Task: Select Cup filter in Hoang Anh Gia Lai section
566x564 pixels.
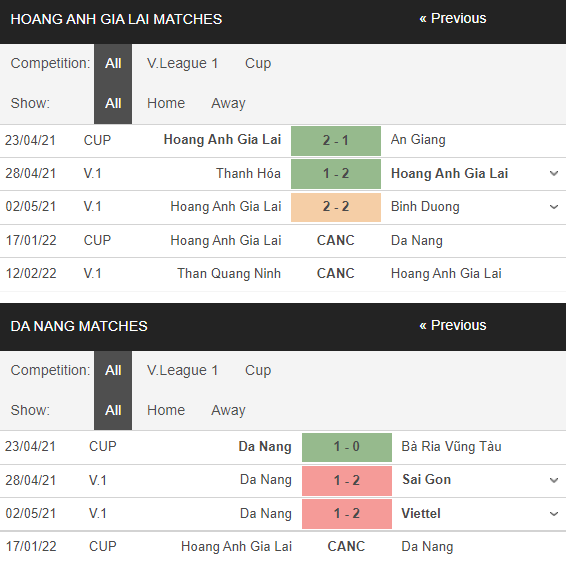Action: click(x=258, y=64)
